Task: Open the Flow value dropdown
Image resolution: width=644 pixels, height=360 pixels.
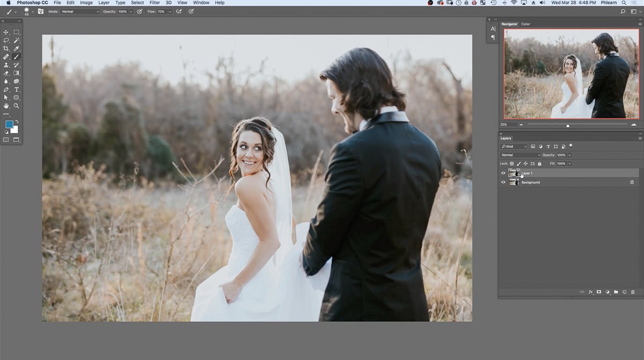Action: click(x=170, y=11)
